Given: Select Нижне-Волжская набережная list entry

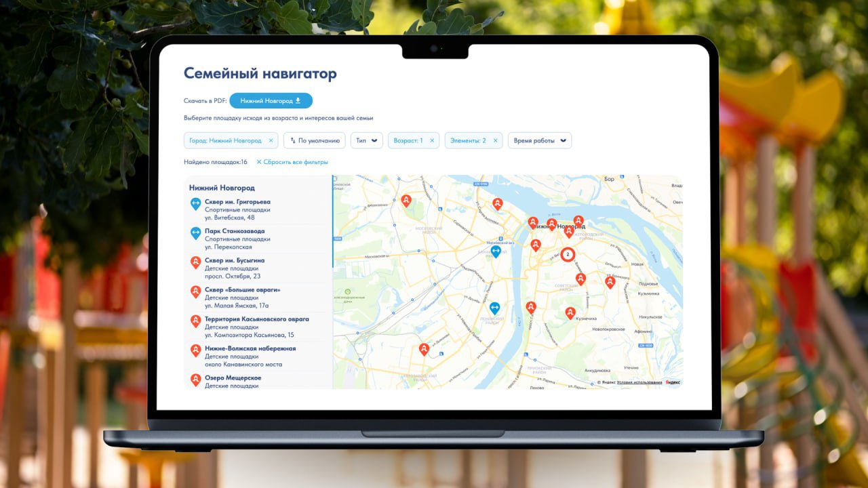Looking at the screenshot, I should [x=250, y=348].
